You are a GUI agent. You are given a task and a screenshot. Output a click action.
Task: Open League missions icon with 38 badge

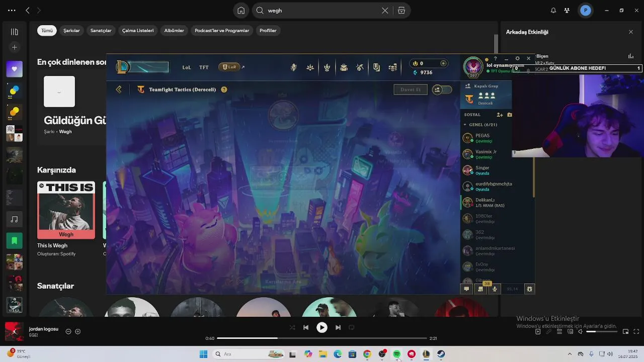coord(480,289)
